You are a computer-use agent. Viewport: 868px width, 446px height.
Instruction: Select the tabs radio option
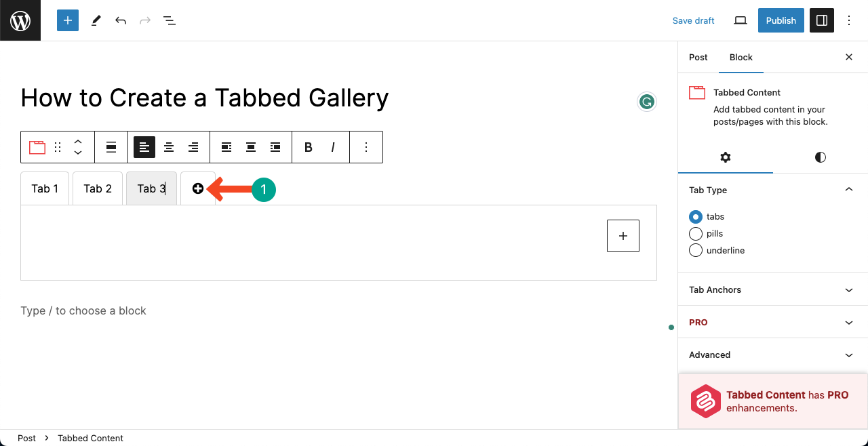(696, 217)
